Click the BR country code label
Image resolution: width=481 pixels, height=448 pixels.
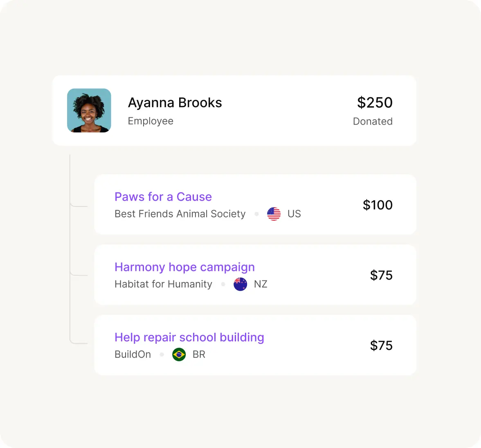tap(199, 354)
